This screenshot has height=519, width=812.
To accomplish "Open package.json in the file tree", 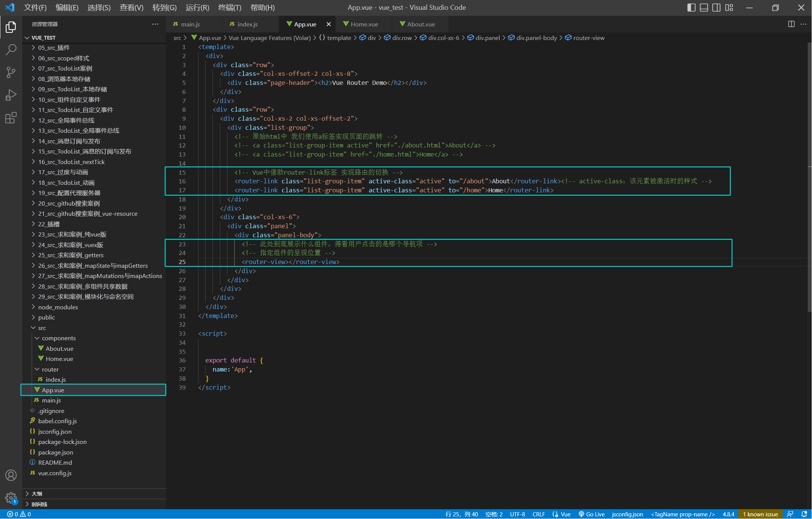I will click(x=94, y=452).
